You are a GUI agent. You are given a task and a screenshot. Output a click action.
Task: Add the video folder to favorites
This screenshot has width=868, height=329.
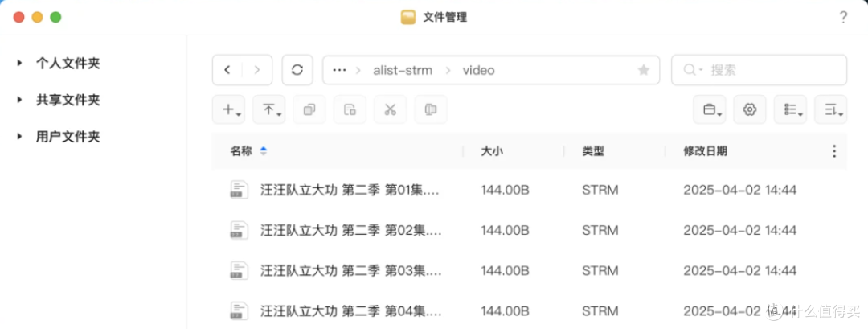pos(643,70)
